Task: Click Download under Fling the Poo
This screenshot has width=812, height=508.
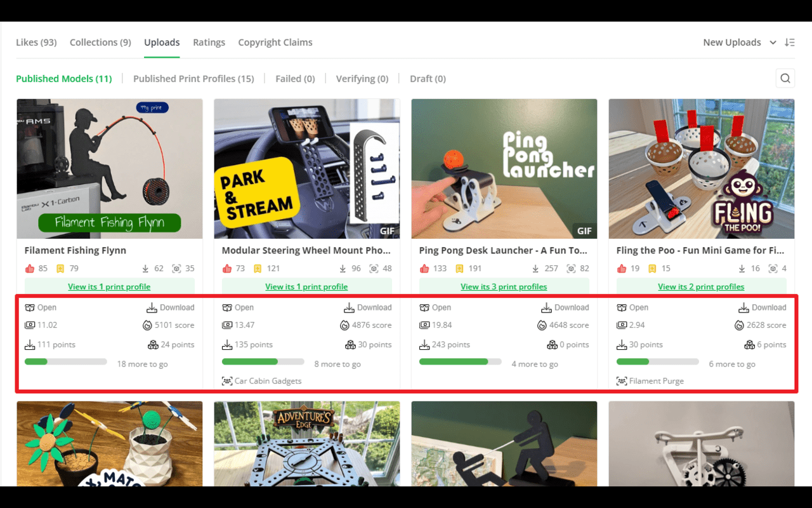Action: pos(762,307)
